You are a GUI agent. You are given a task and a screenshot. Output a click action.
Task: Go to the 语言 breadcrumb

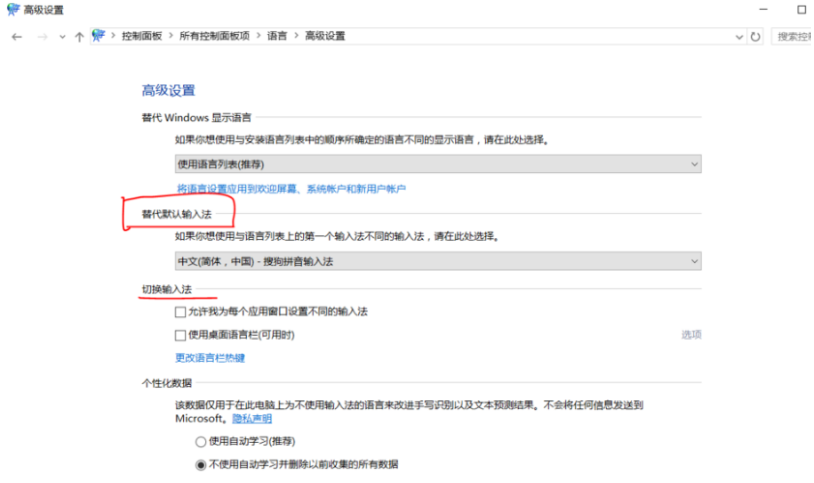[276, 36]
